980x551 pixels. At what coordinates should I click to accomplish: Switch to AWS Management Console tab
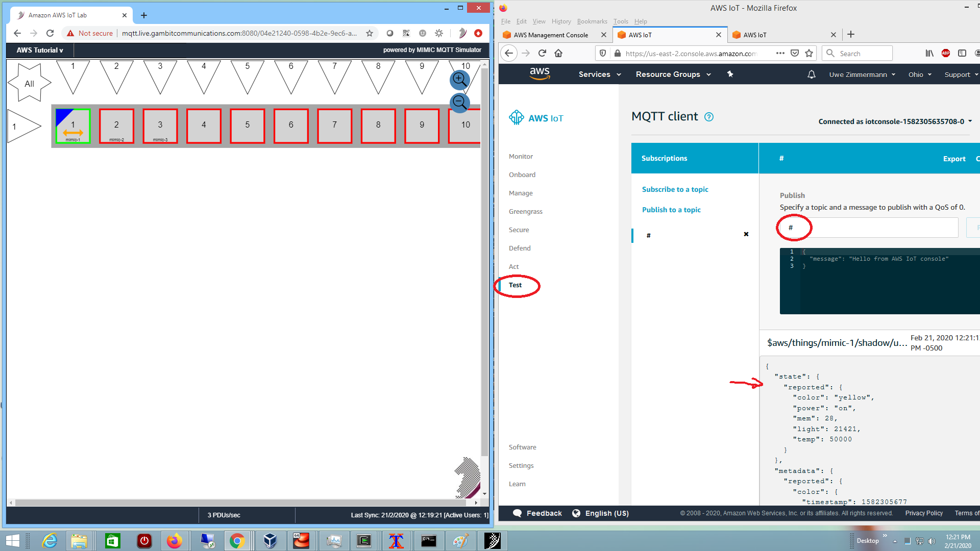click(x=551, y=35)
